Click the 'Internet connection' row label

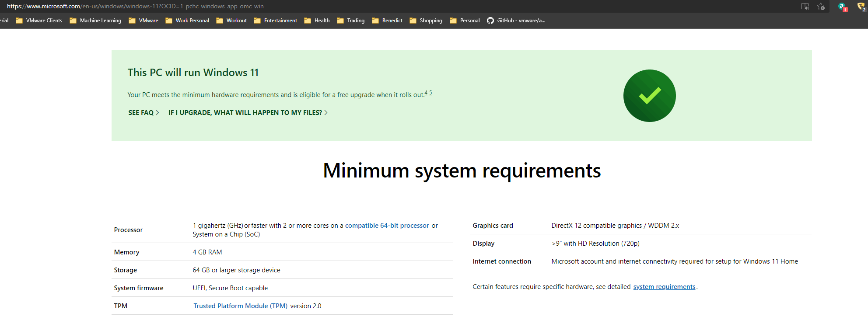click(502, 261)
